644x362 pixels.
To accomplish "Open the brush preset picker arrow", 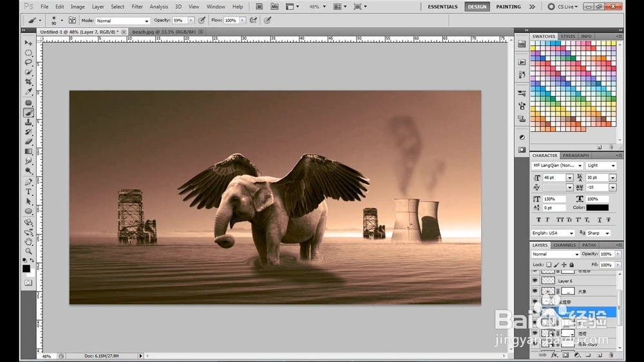I will pos(62,20).
